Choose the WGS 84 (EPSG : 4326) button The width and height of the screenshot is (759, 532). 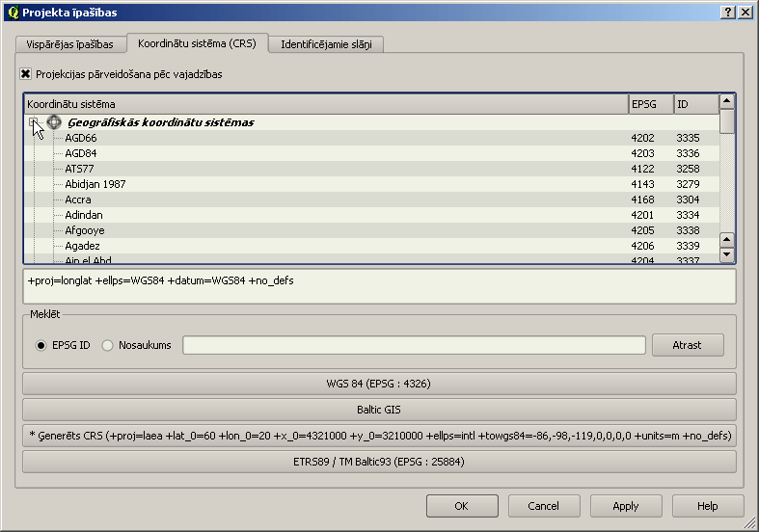(x=379, y=384)
